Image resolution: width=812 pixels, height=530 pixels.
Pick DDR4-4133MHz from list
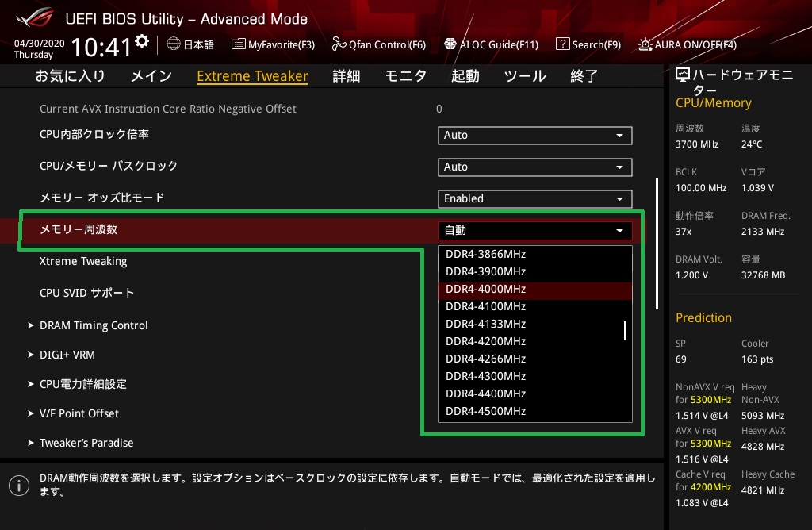point(535,324)
